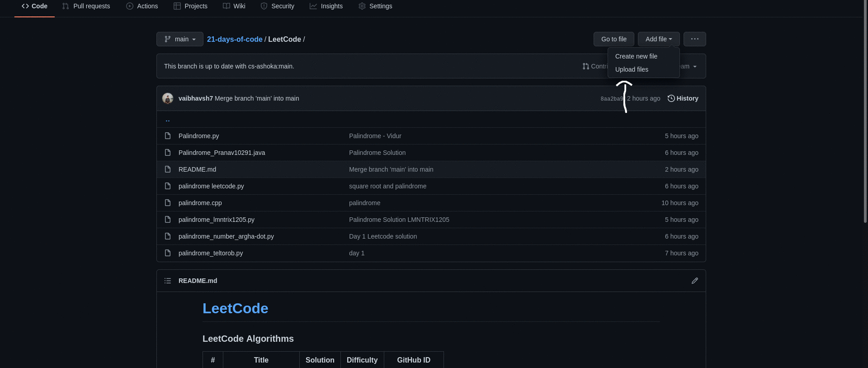Open commit 'Palindrome Solution' for the Java file

pos(377,153)
